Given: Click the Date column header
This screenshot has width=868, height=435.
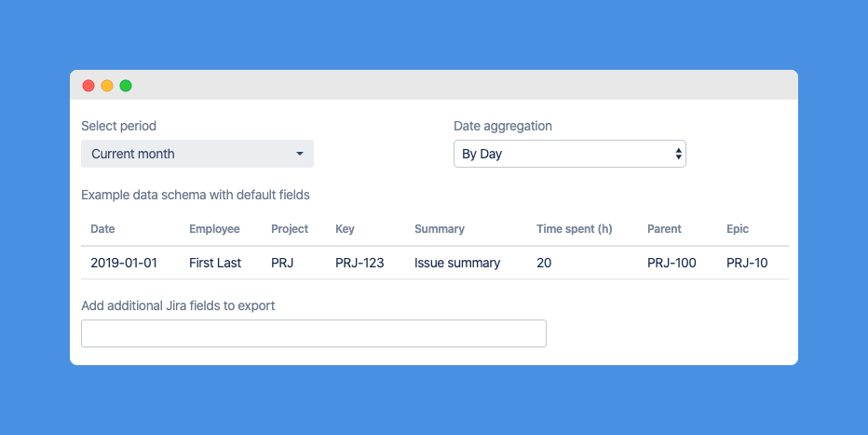Looking at the screenshot, I should pos(102,229).
